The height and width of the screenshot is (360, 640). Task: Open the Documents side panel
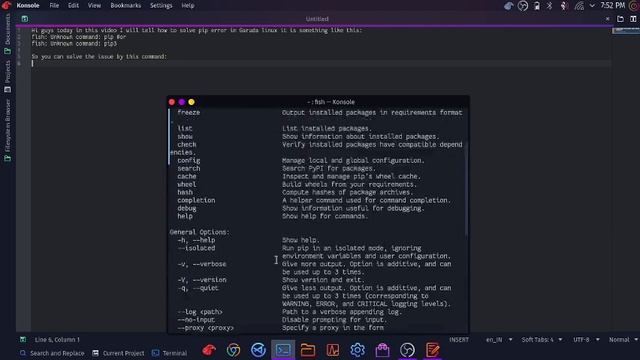7,33
